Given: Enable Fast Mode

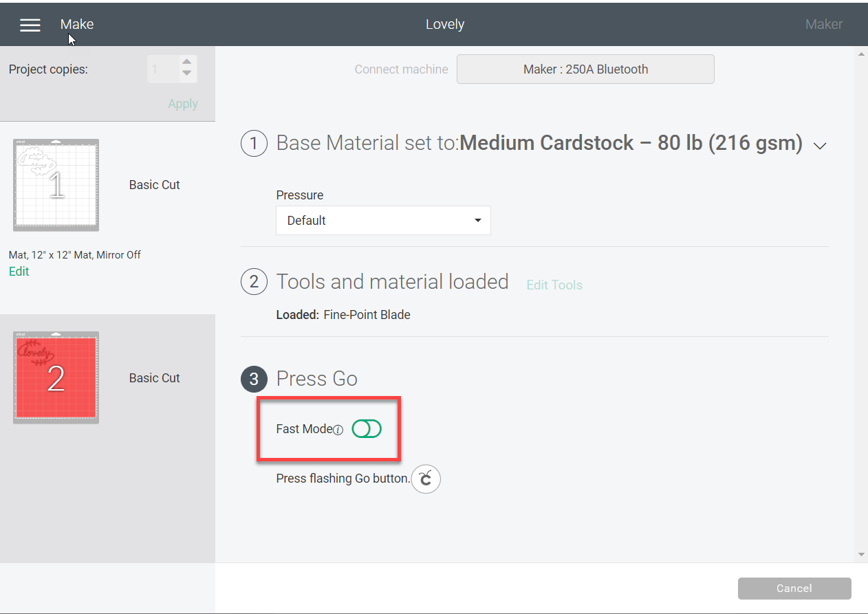Looking at the screenshot, I should click(367, 428).
